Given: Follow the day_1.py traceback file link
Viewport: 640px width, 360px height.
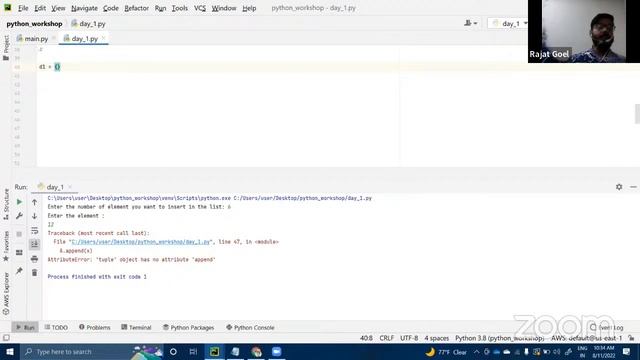Looking at the screenshot, I should click(140, 242).
